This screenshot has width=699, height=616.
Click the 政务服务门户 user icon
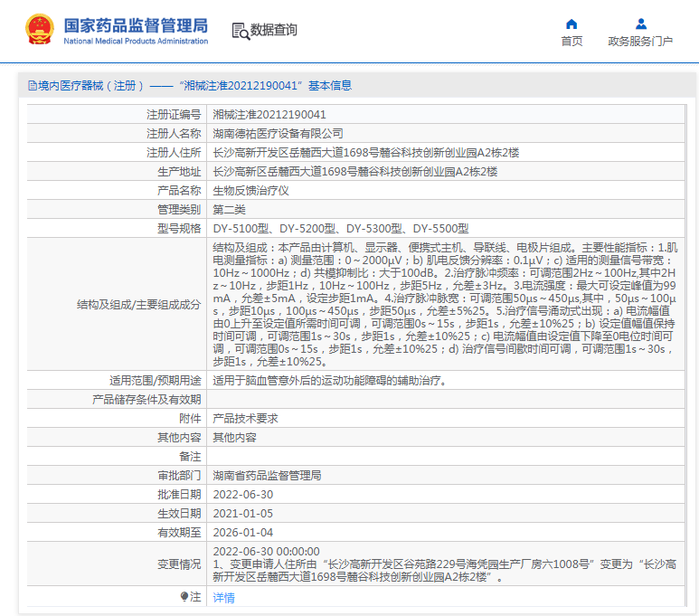pos(641,24)
